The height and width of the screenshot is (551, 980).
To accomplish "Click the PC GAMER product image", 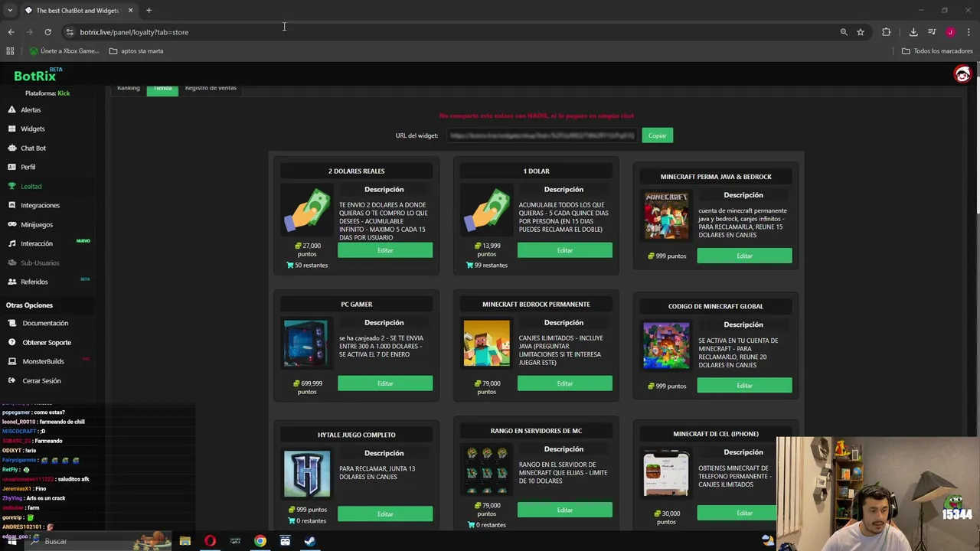I will coord(307,344).
